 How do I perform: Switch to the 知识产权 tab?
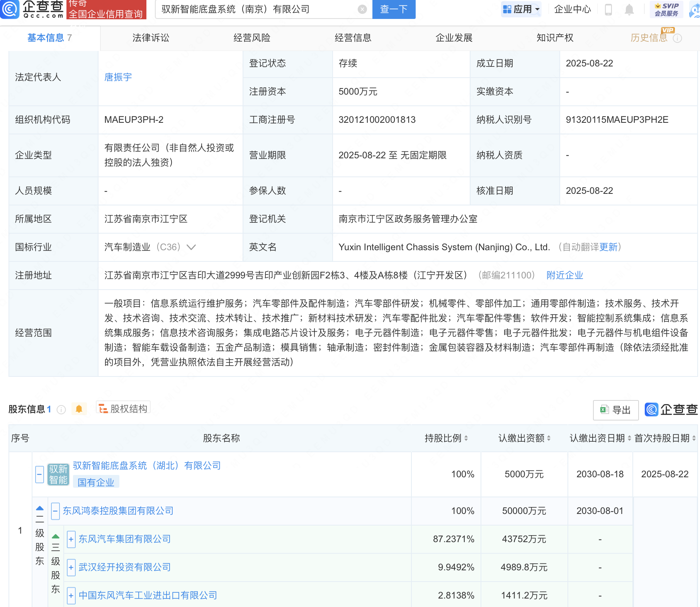click(555, 38)
